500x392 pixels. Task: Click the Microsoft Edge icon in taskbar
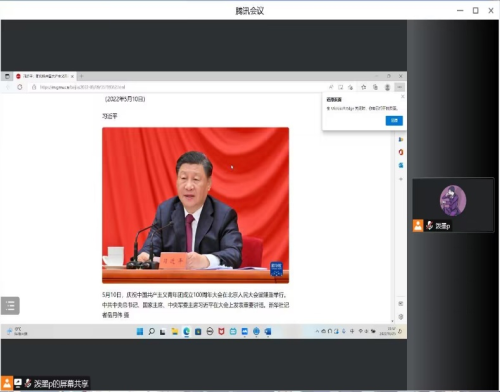click(186, 331)
